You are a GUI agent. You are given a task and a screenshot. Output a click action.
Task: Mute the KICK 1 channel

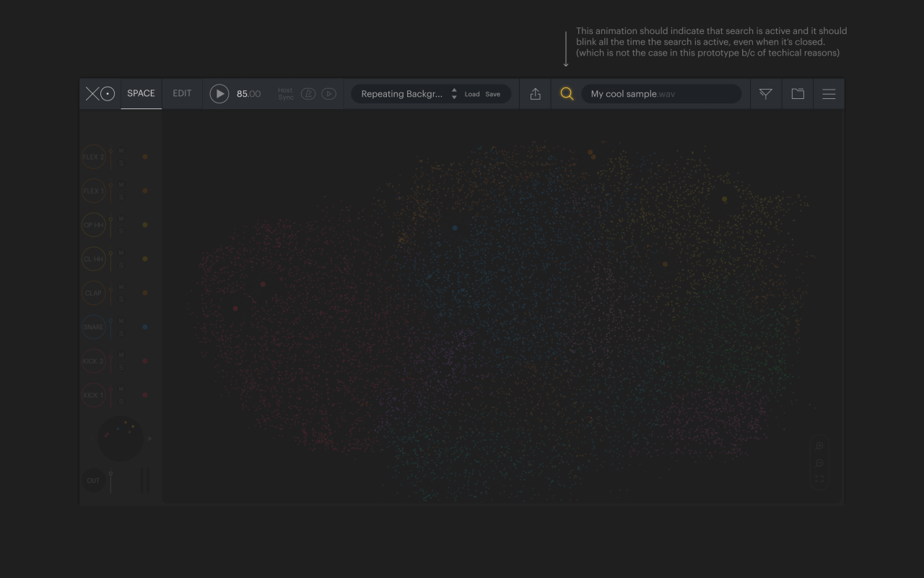click(x=121, y=389)
